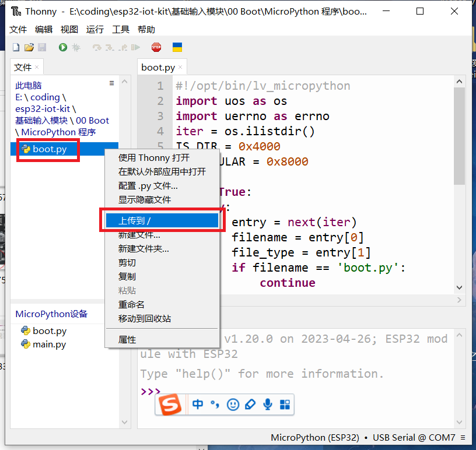
Task: Click the Sogou microphone voice input icon
Action: point(268,405)
